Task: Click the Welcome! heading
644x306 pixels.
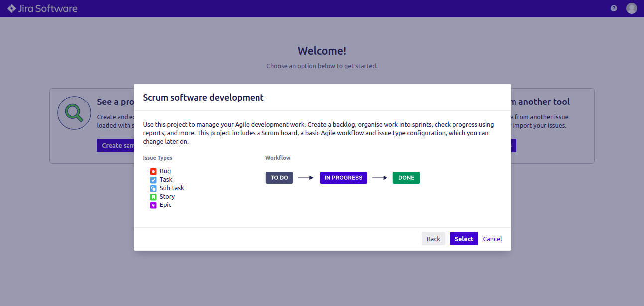Action: [x=322, y=51]
